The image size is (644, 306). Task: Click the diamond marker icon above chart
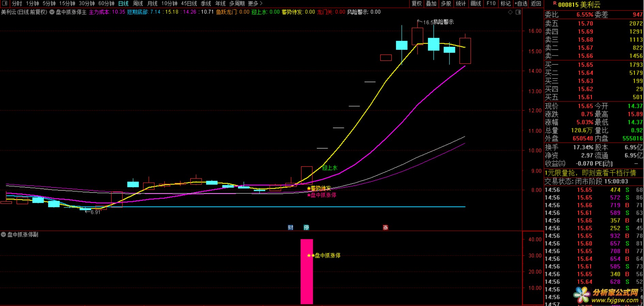(x=510, y=12)
